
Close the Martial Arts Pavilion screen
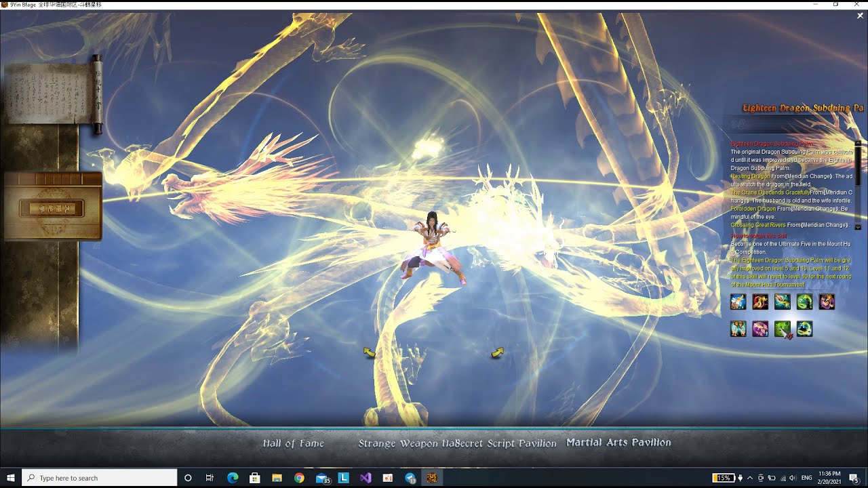[x=860, y=16]
